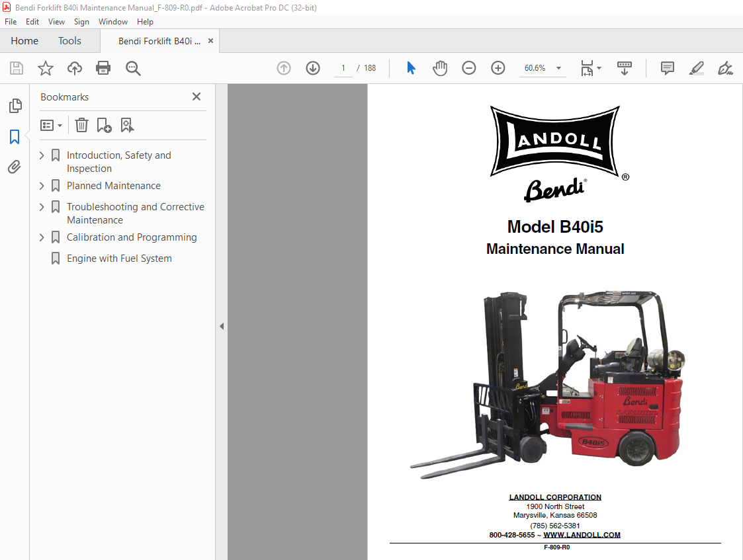Open Engine with Fuel System bookmark

119,259
